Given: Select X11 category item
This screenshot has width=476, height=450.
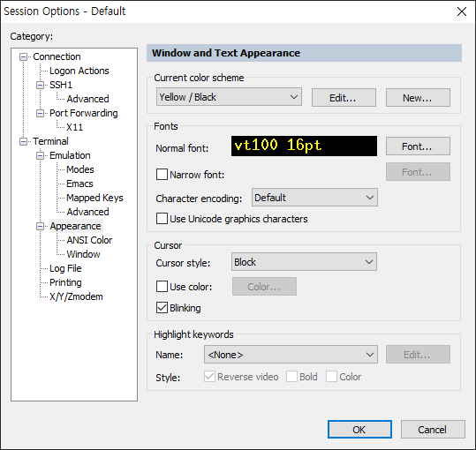Looking at the screenshot, I should pos(74,127).
